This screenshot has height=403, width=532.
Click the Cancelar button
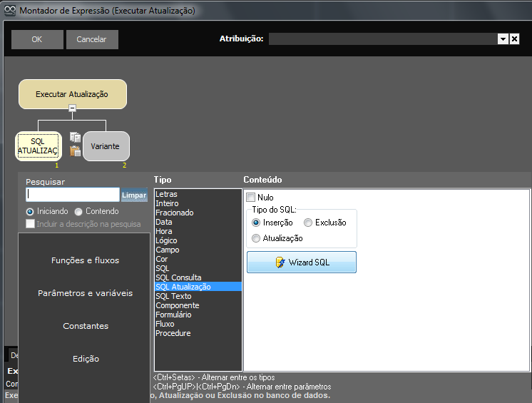click(x=92, y=39)
